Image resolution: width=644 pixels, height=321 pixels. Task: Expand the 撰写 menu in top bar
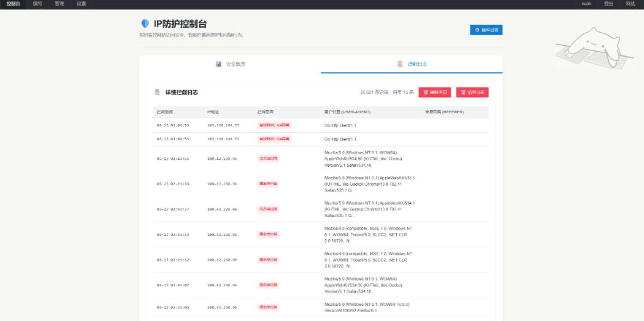(38, 4)
